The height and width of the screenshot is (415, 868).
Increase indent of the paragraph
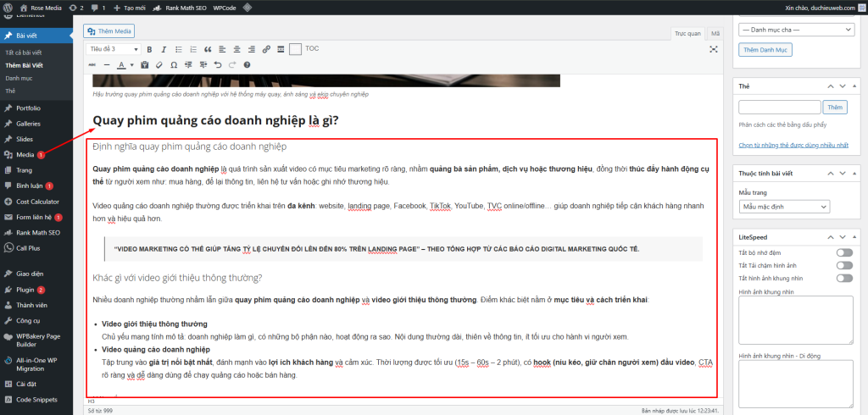pyautogui.click(x=203, y=64)
